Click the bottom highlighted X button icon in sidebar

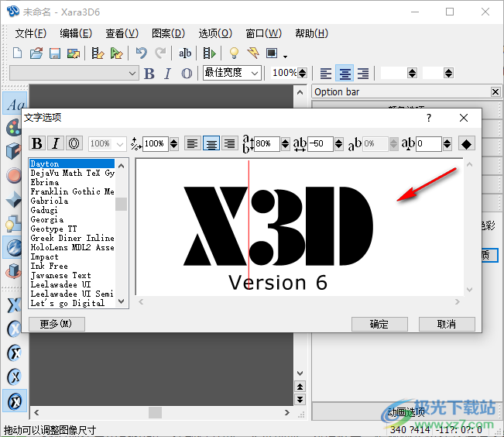(14, 401)
